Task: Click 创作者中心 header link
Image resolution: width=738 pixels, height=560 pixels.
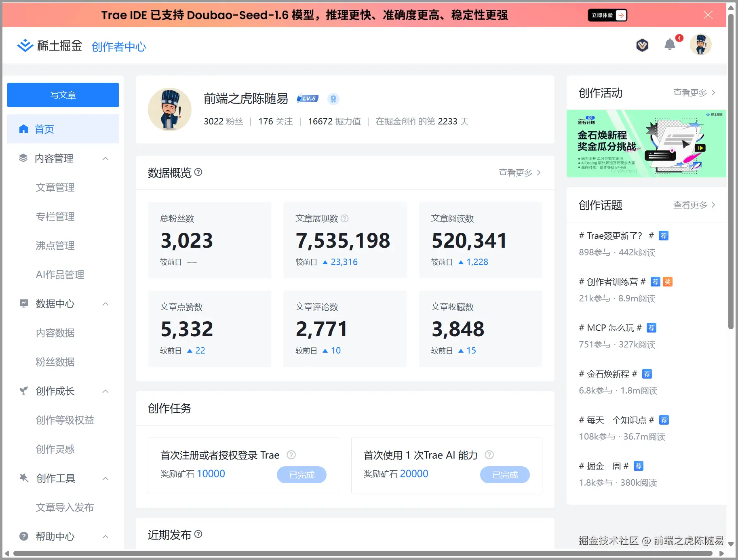Action: point(119,46)
